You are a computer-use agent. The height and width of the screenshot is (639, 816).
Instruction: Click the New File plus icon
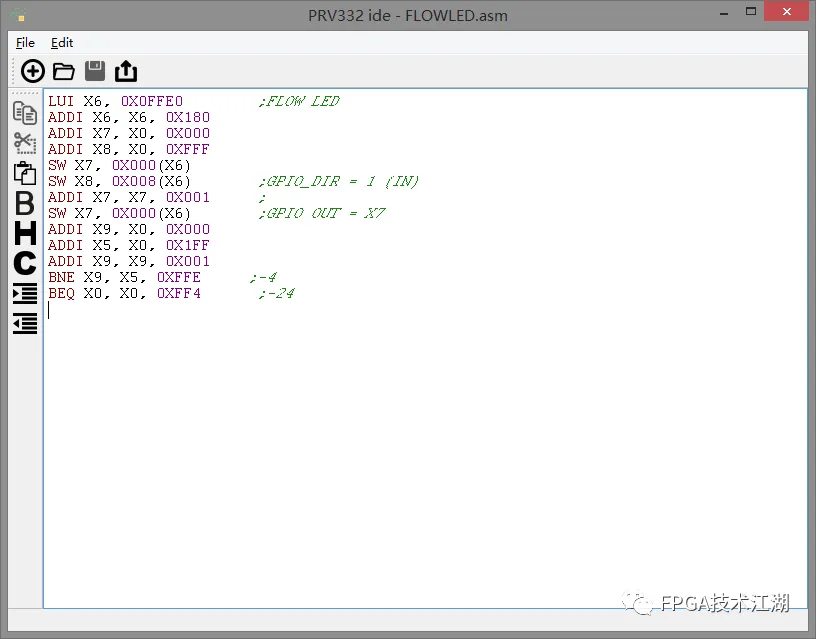coord(33,71)
